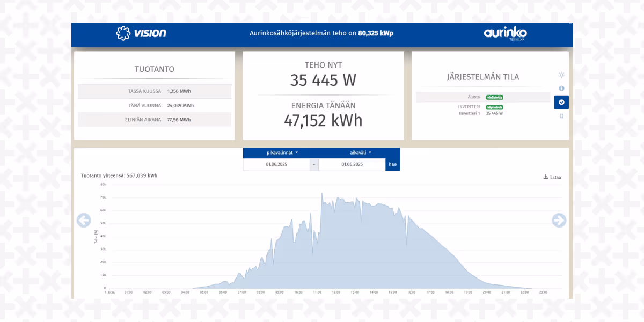The image size is (644, 322).
Task: Click the mobile device icon below the checkmark
Action: coord(561,115)
